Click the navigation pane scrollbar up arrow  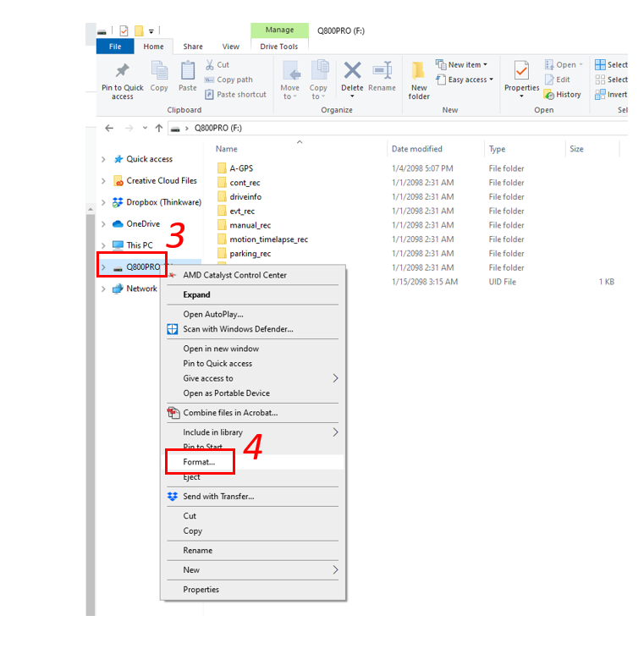(x=91, y=209)
